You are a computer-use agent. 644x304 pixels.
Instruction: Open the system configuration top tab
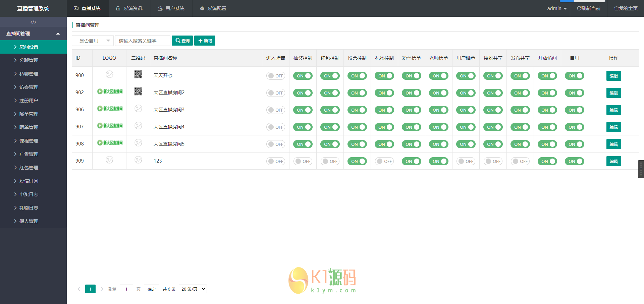(213, 8)
